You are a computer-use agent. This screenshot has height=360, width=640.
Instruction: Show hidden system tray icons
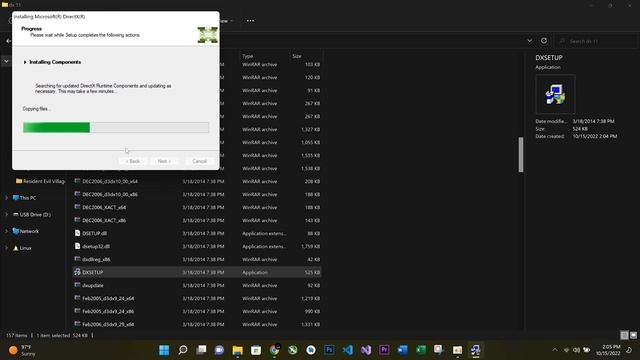click(555, 350)
